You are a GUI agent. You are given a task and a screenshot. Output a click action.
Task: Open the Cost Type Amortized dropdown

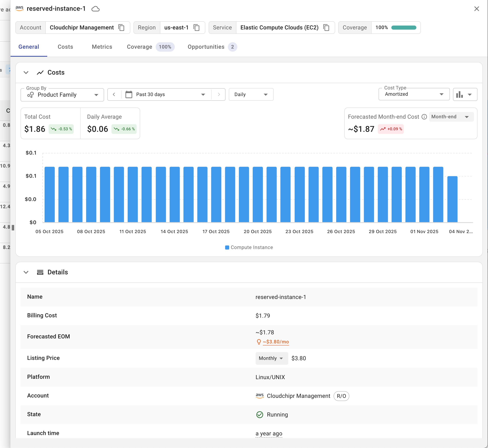click(x=414, y=94)
